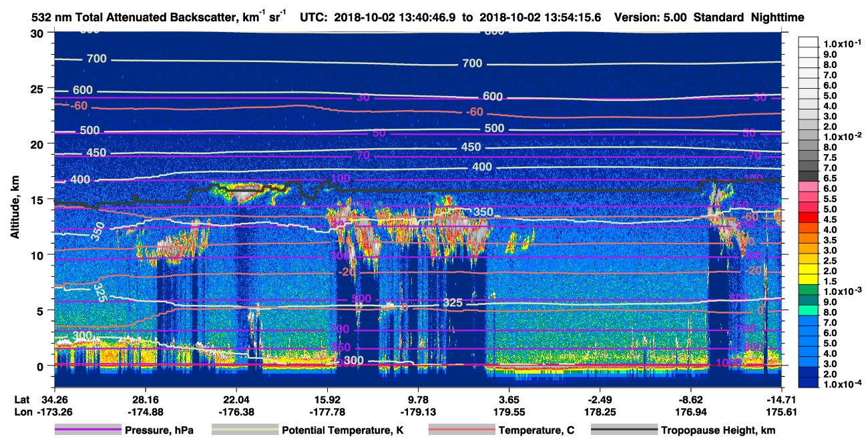Click the 'Lat' row label

21,399
